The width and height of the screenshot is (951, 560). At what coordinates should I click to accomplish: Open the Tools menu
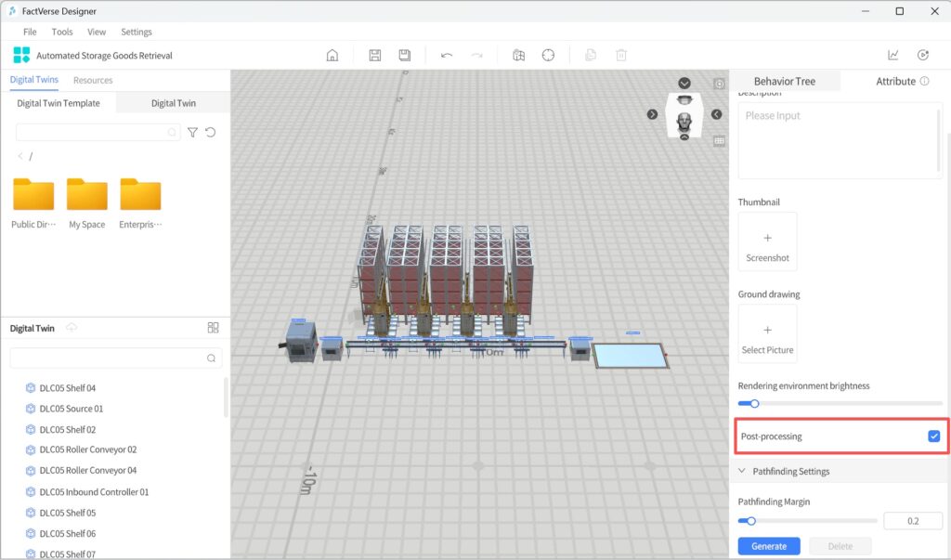62,32
